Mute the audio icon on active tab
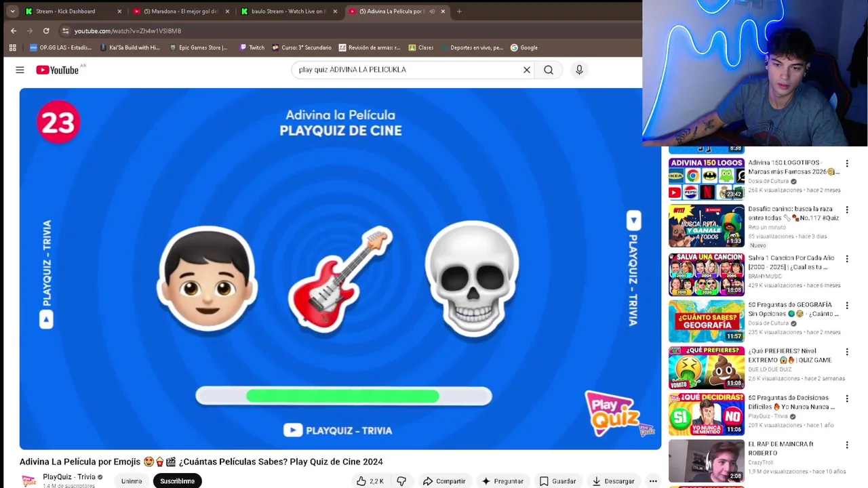The width and height of the screenshot is (868, 488). (432, 11)
